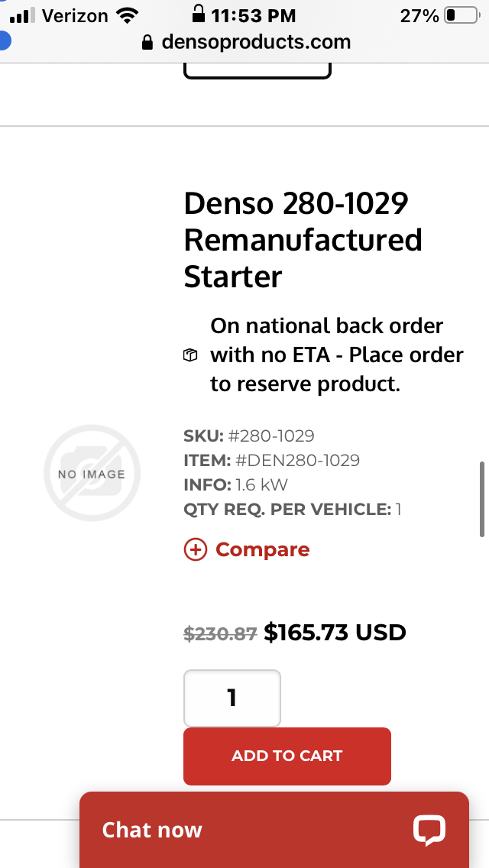Viewport: 489px width, 868px height.
Task: Tap the battery status icon
Action: (x=462, y=15)
